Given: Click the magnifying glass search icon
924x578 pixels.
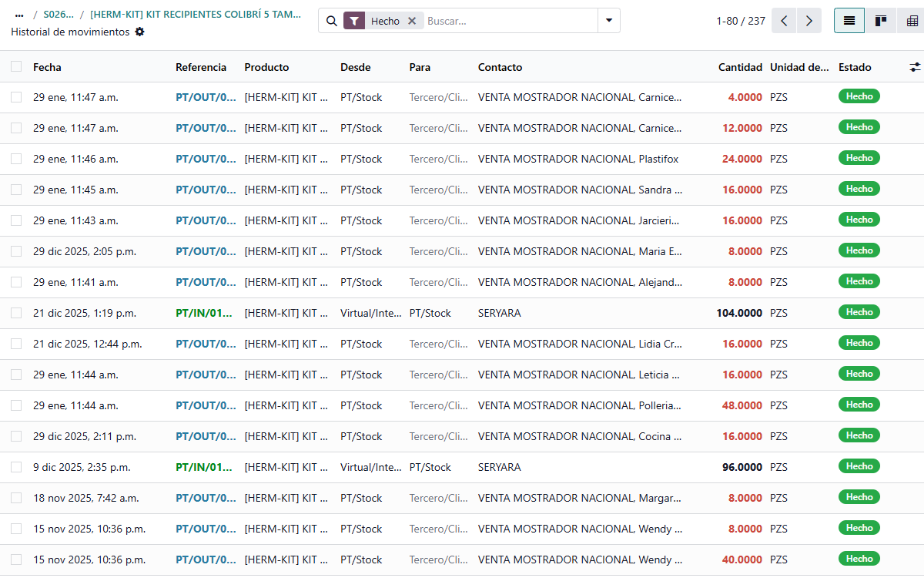Looking at the screenshot, I should 331,21.
